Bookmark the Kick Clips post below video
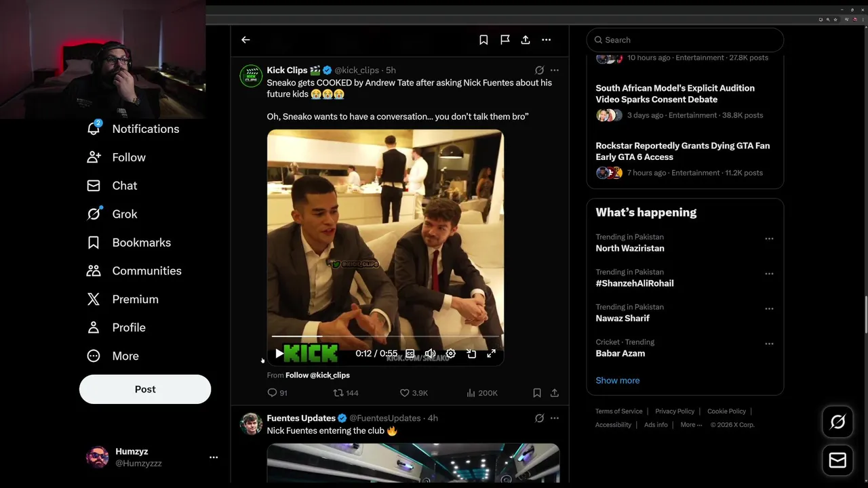Image resolution: width=868 pixels, height=488 pixels. [537, 392]
